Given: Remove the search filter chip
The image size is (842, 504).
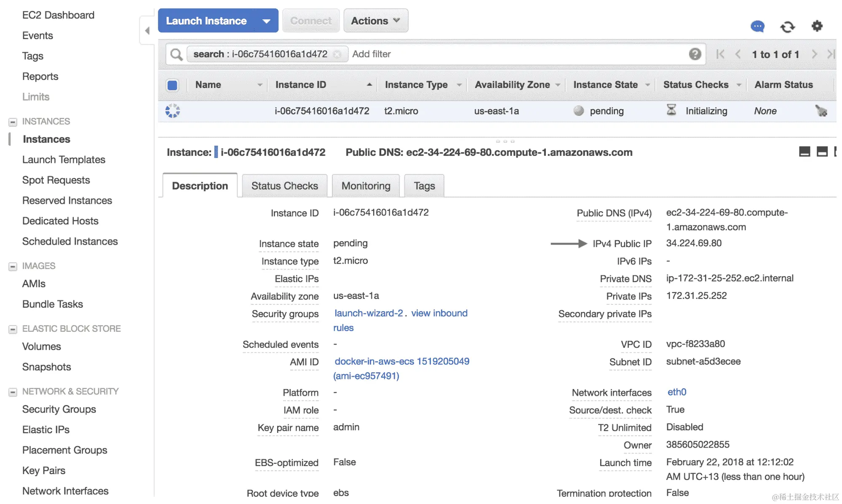Looking at the screenshot, I should (337, 54).
